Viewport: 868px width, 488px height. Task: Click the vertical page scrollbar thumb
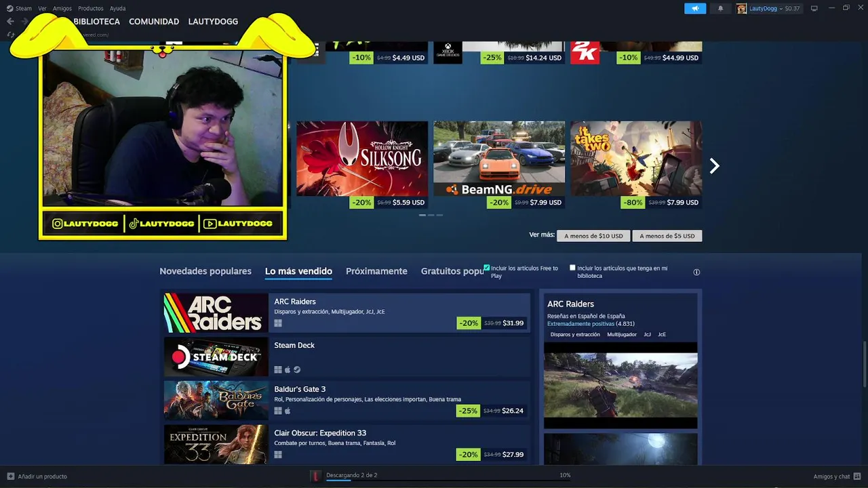point(865,364)
